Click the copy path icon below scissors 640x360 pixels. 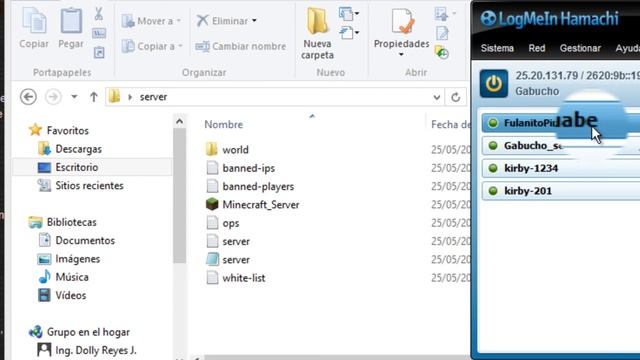(x=99, y=33)
